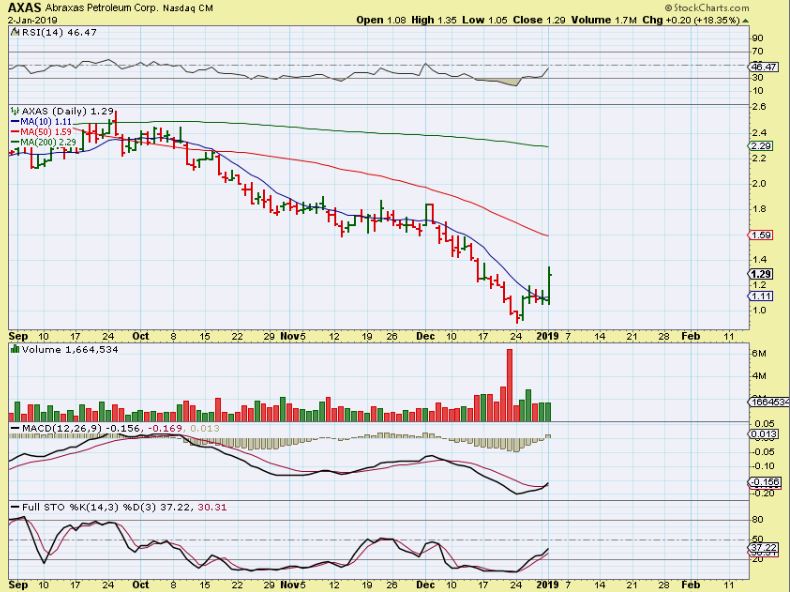Click the 1.59 red price tag on right axis
Viewport: 790px width, 592px height.
pos(761,235)
